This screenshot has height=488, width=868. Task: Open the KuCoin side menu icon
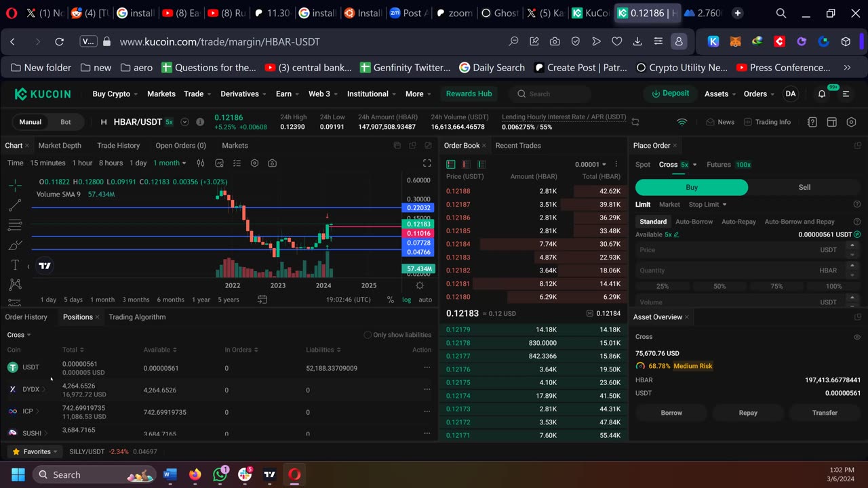[x=846, y=94]
